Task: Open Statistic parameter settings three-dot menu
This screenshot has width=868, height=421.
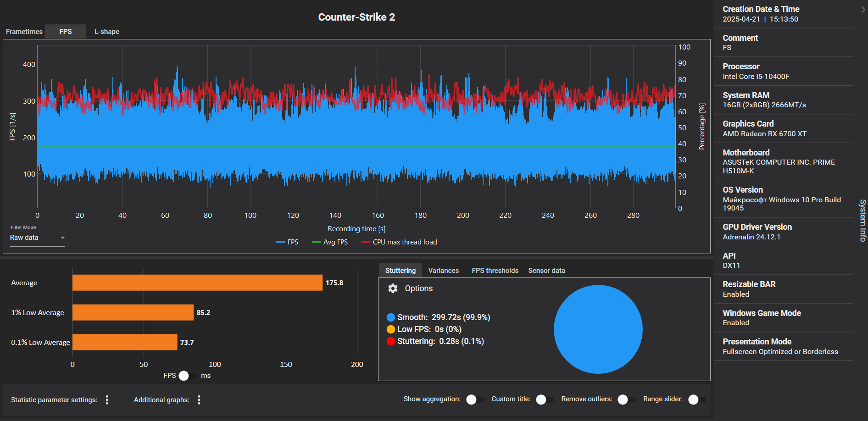Action: pos(107,400)
